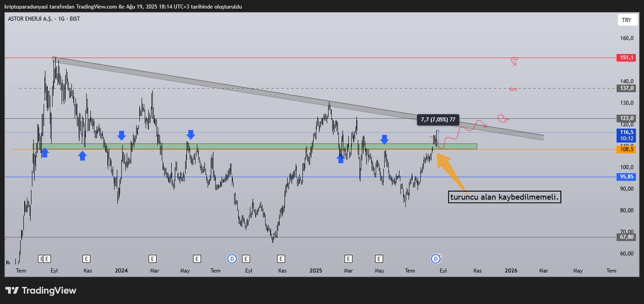Click the blue 95,85 price label
The image size is (644, 304).
point(626,177)
